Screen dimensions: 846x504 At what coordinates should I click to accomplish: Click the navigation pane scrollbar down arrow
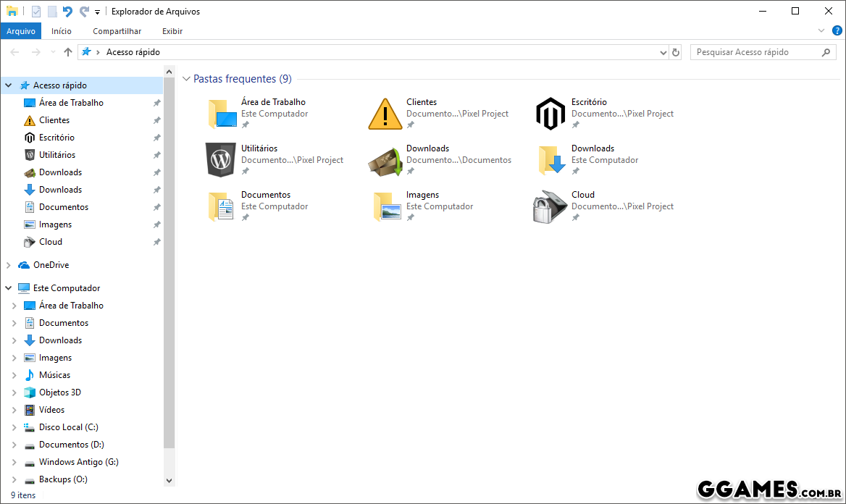169,480
